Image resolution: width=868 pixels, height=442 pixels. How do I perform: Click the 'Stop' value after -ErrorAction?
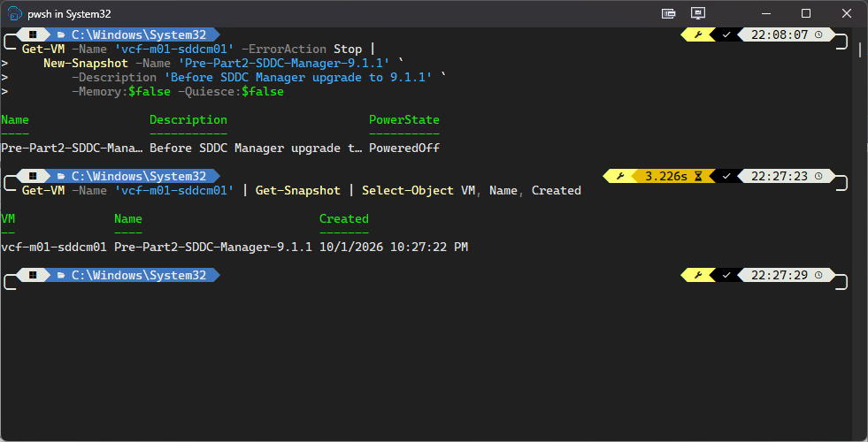(x=348, y=50)
